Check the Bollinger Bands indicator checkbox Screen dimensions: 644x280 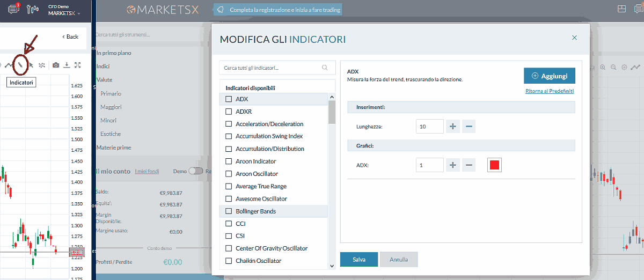[229, 211]
